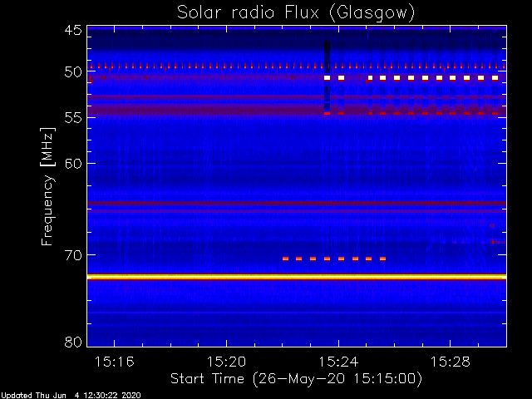Screen dimensions: 532x399
Task: Click the dark red horizontal band near 64 MHz
Action: pyautogui.click(x=297, y=203)
